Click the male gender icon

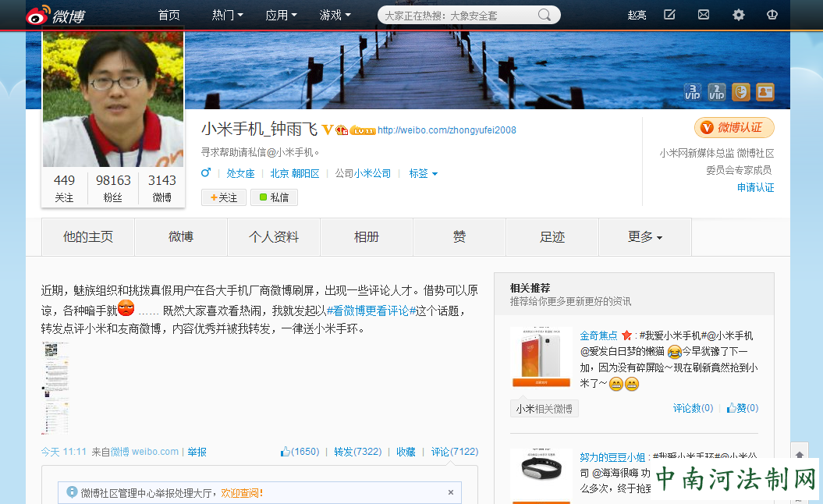click(x=206, y=172)
